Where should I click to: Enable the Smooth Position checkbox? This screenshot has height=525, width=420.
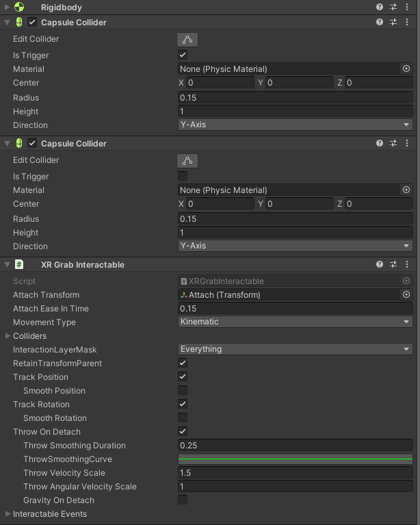(183, 391)
